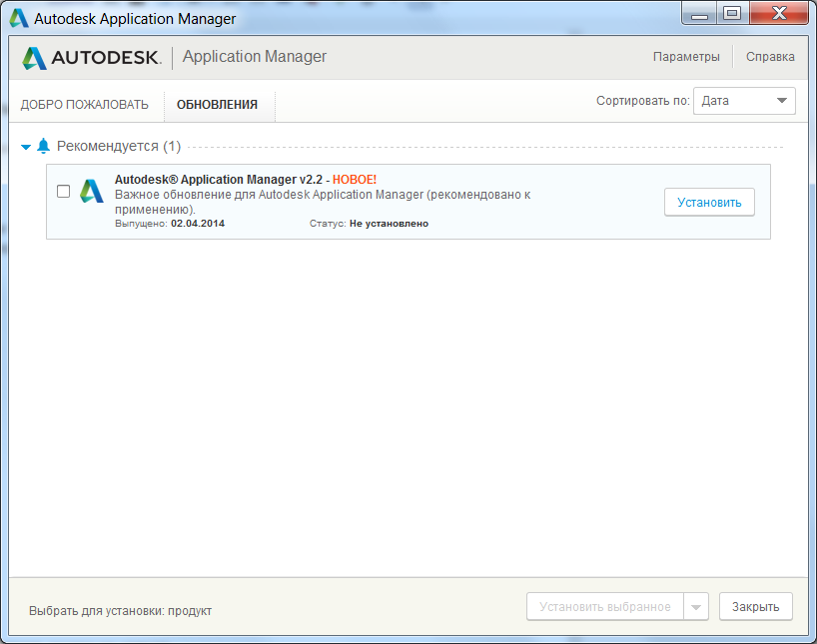Click the Установить выбранное button
This screenshot has height=644, width=817.
click(x=605, y=607)
